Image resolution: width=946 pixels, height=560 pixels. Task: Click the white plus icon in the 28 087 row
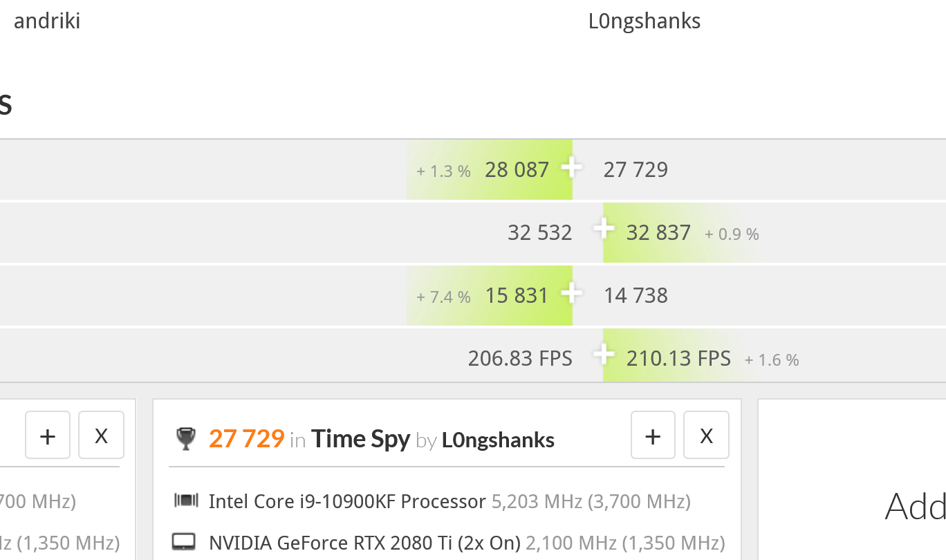pyautogui.click(x=571, y=167)
